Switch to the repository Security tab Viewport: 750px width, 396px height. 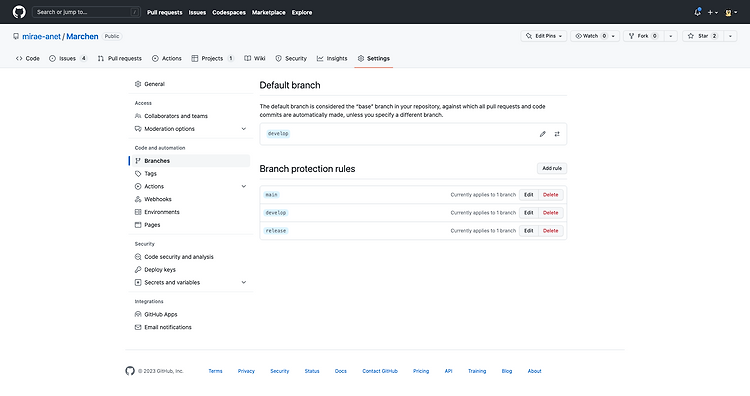pyautogui.click(x=291, y=58)
